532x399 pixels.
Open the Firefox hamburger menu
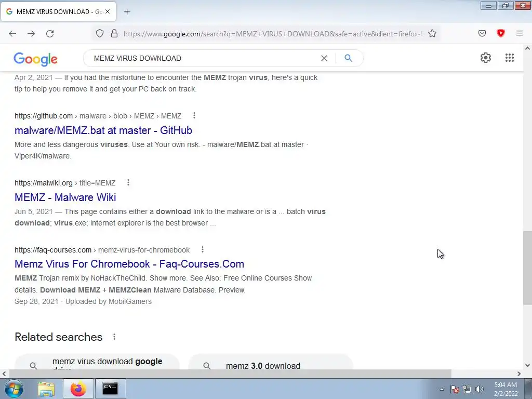point(520,33)
